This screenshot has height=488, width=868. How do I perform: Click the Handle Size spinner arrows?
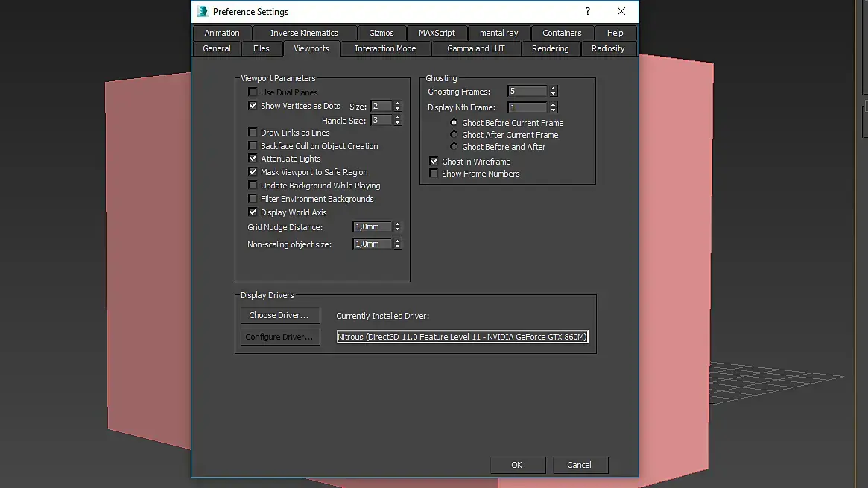click(x=397, y=121)
